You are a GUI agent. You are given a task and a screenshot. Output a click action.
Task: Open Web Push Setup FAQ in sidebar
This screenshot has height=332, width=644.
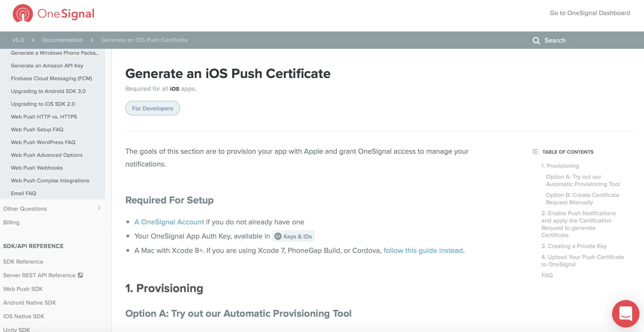pyautogui.click(x=37, y=129)
